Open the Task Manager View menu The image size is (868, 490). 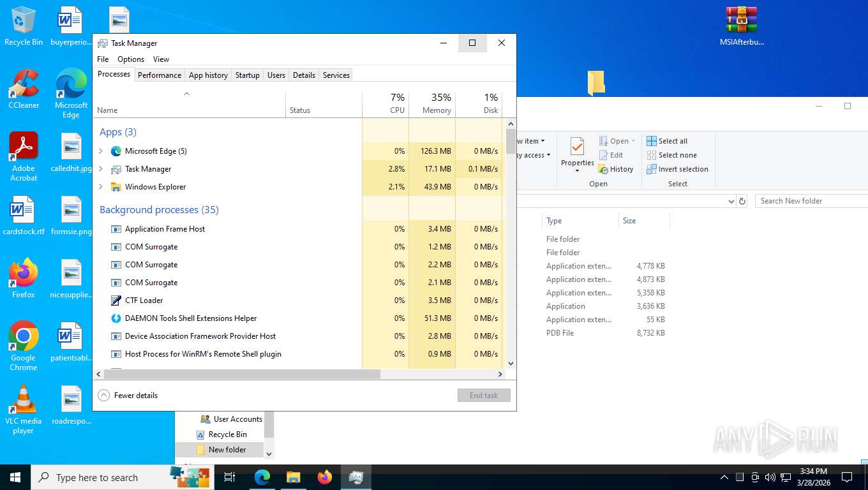(161, 59)
